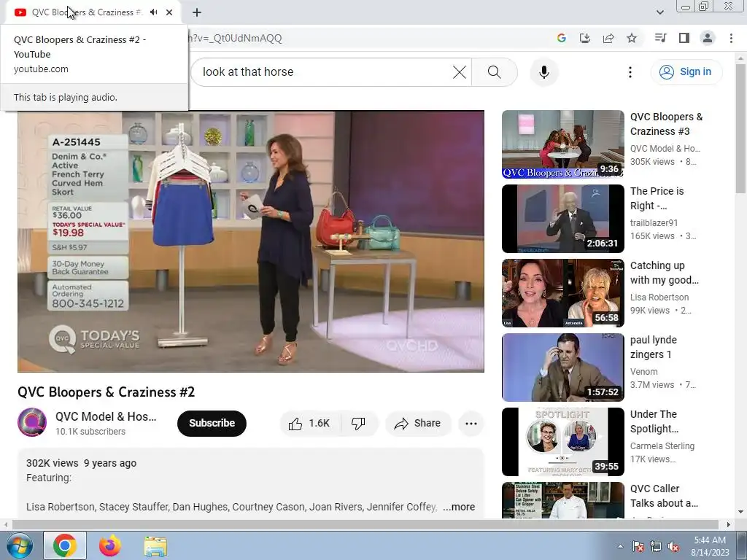Expand description with ...more
747x560 pixels.
pos(459,507)
